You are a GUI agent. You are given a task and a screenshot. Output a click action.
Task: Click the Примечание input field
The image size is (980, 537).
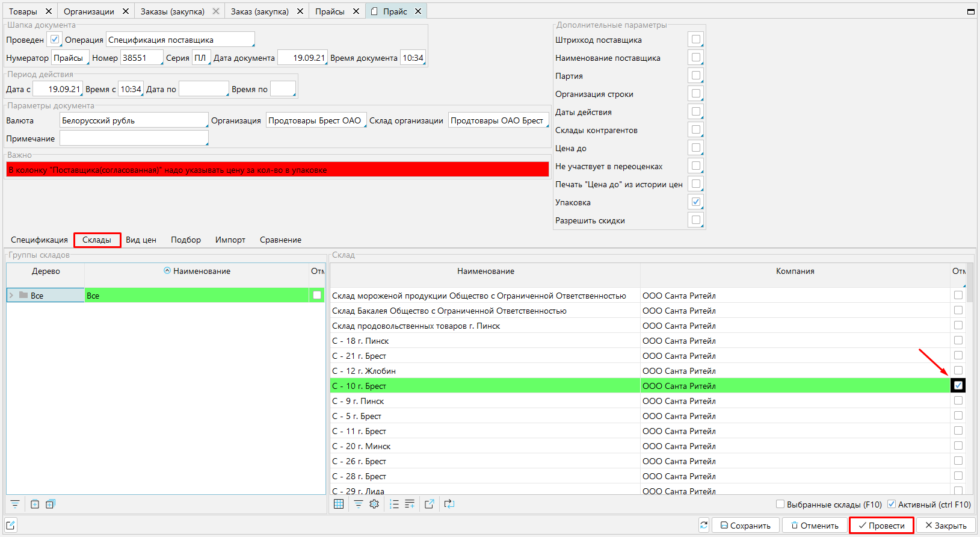(x=134, y=139)
